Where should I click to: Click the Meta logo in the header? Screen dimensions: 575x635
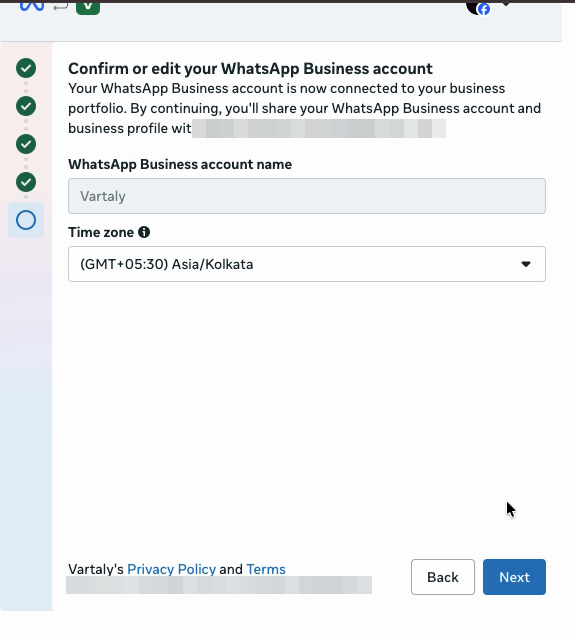tap(32, 5)
